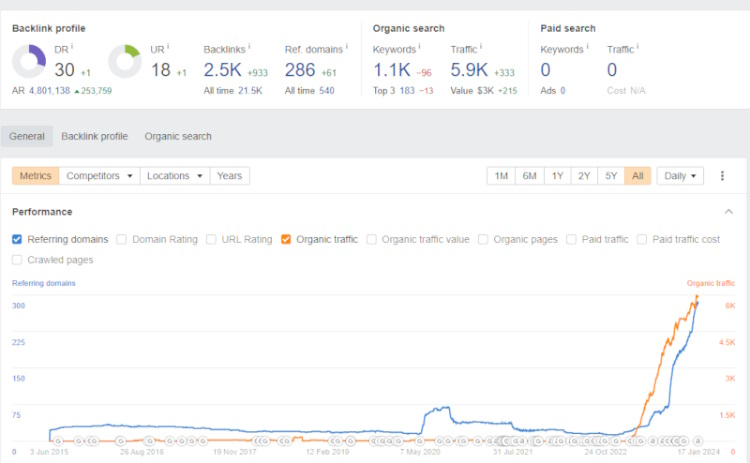The image size is (750, 463).
Task: Click the info icon next to DR
Action: (73, 46)
